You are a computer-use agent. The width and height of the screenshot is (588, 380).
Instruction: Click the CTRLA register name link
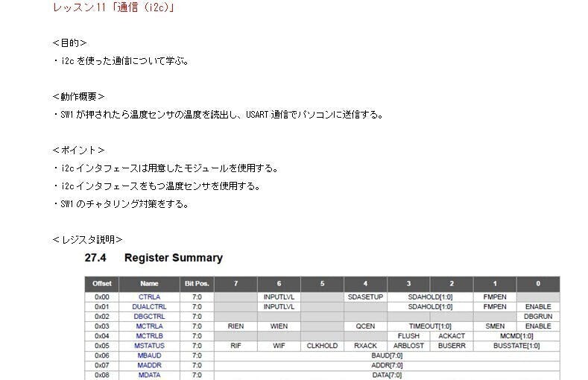150,297
